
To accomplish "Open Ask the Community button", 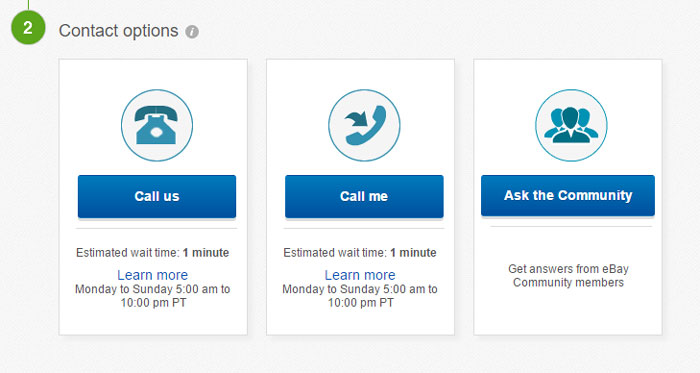I will (568, 195).
